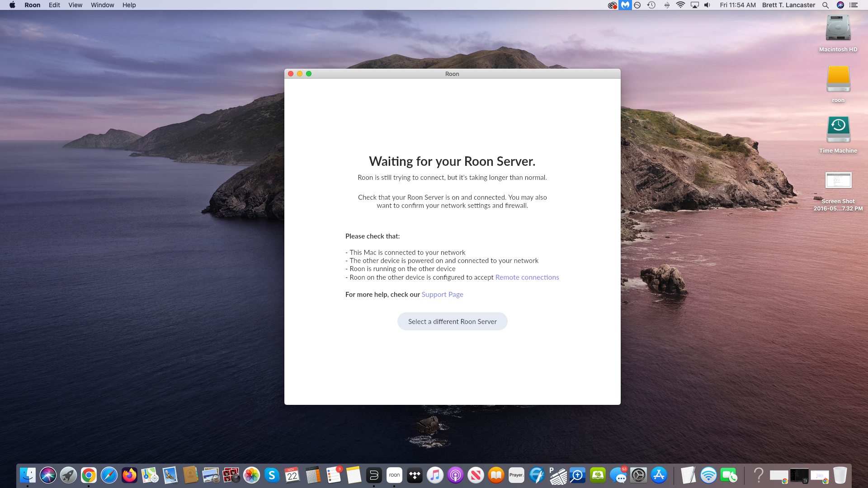Click the clock Fri 11:54 AM
868x488 pixels.
tap(738, 5)
